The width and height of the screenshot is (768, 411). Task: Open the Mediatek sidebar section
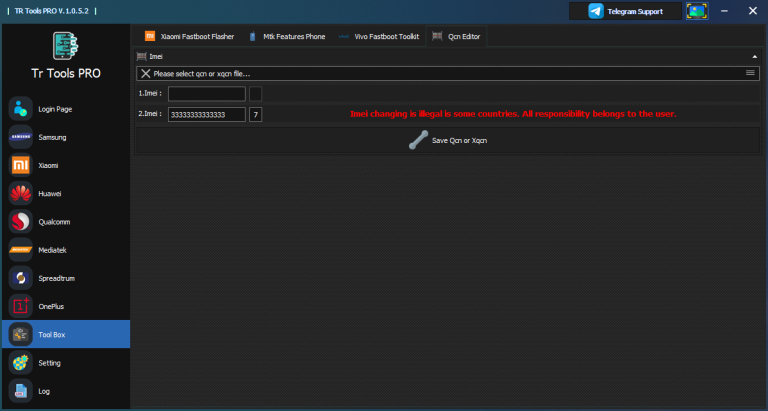(x=66, y=250)
